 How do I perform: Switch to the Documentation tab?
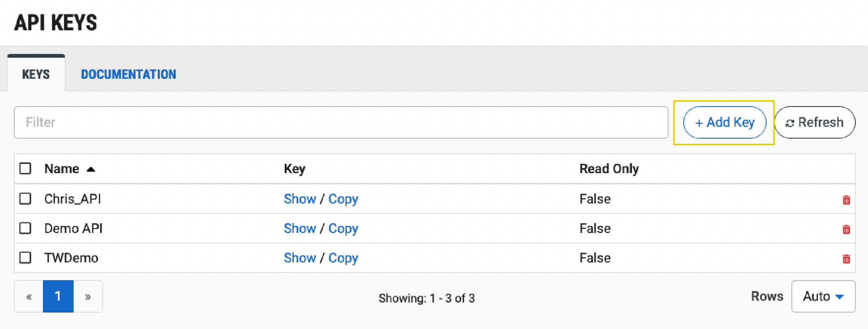pos(128,75)
